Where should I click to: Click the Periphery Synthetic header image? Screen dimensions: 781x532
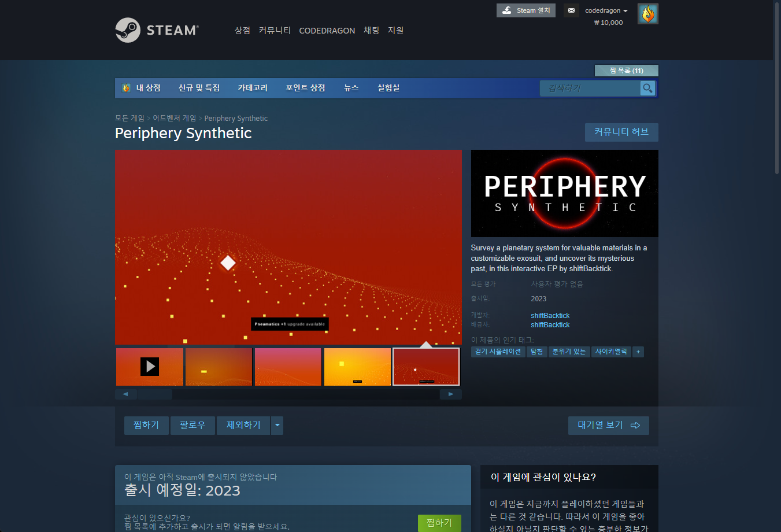pos(565,193)
